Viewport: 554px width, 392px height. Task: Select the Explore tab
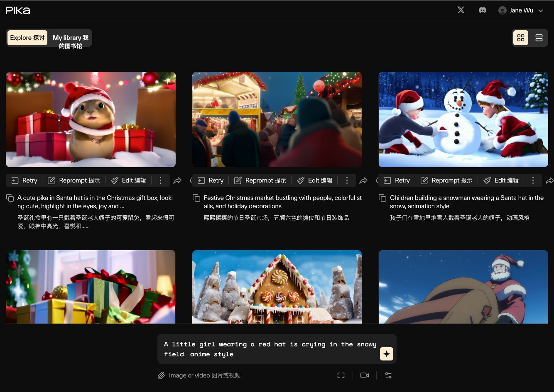point(27,38)
